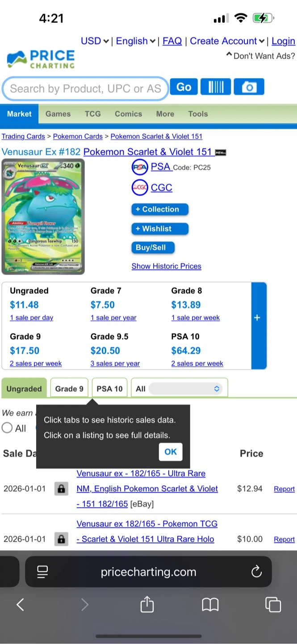Open Safari bookmarks book icon
This screenshot has height=644, width=297.
[210, 605]
